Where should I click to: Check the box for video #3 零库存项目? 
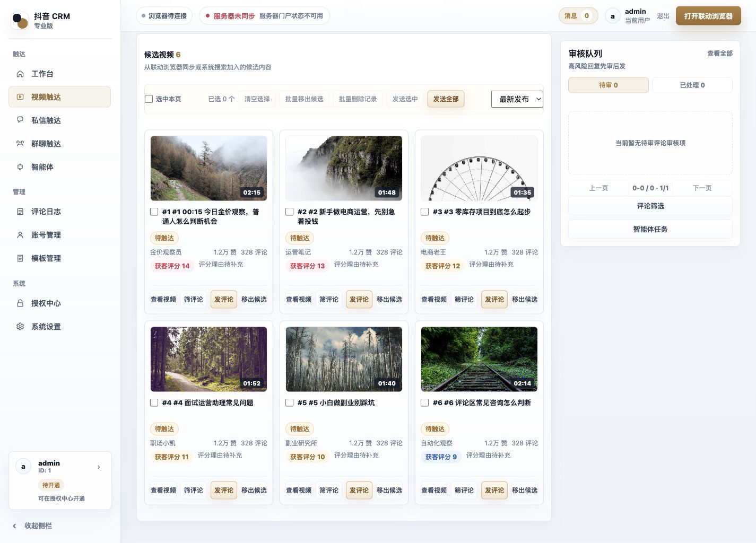coord(425,212)
